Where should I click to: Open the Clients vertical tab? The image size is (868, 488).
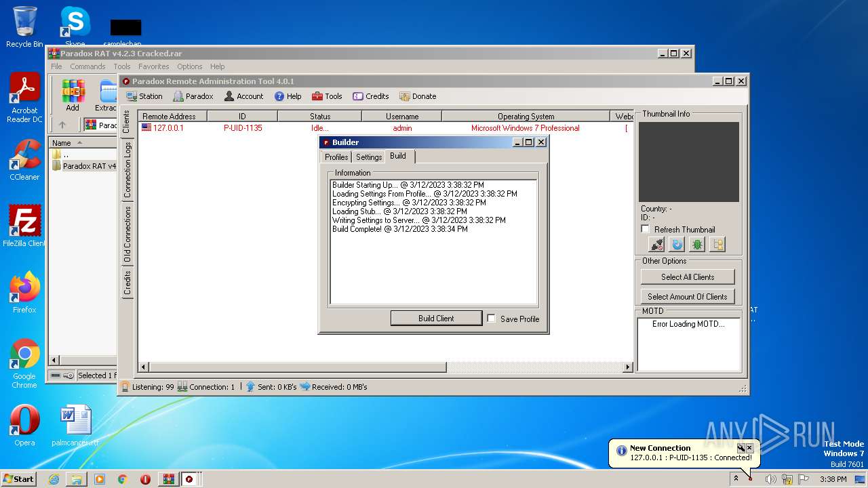(x=127, y=122)
